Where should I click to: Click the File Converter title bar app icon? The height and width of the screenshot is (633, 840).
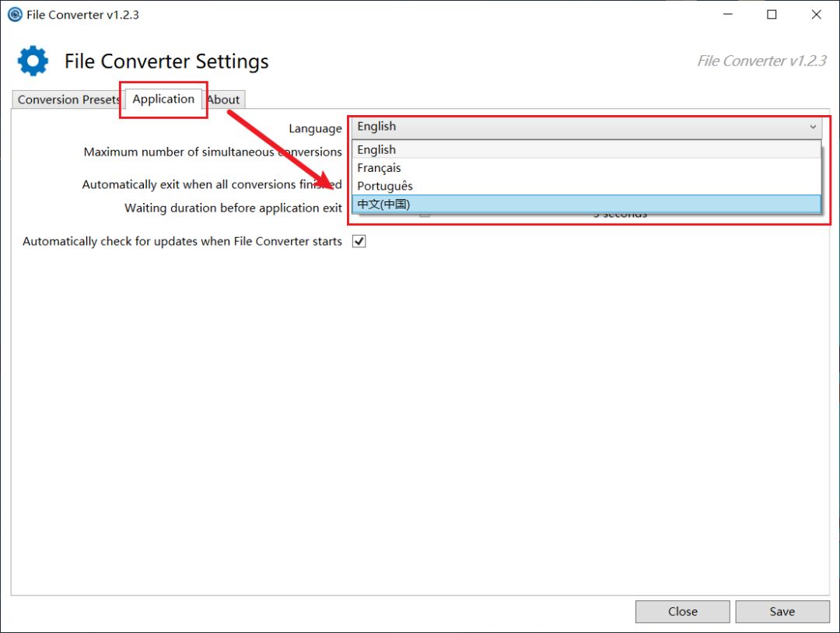(14, 15)
